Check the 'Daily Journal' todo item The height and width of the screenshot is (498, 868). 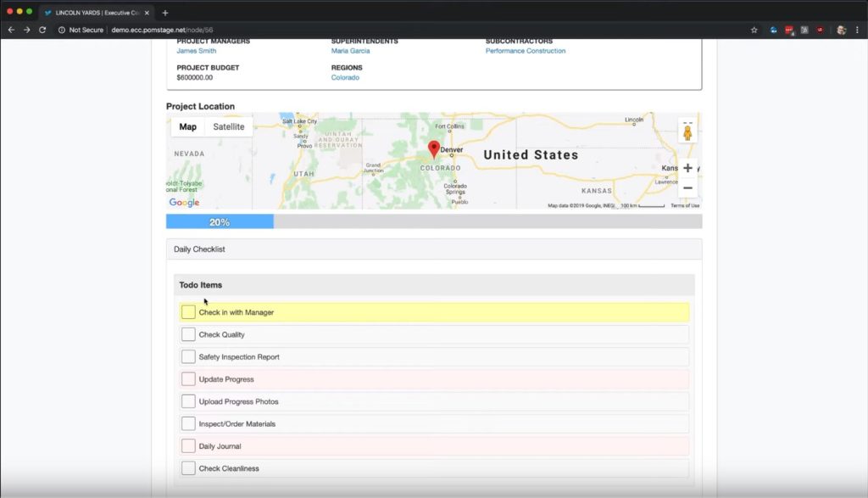[188, 445]
